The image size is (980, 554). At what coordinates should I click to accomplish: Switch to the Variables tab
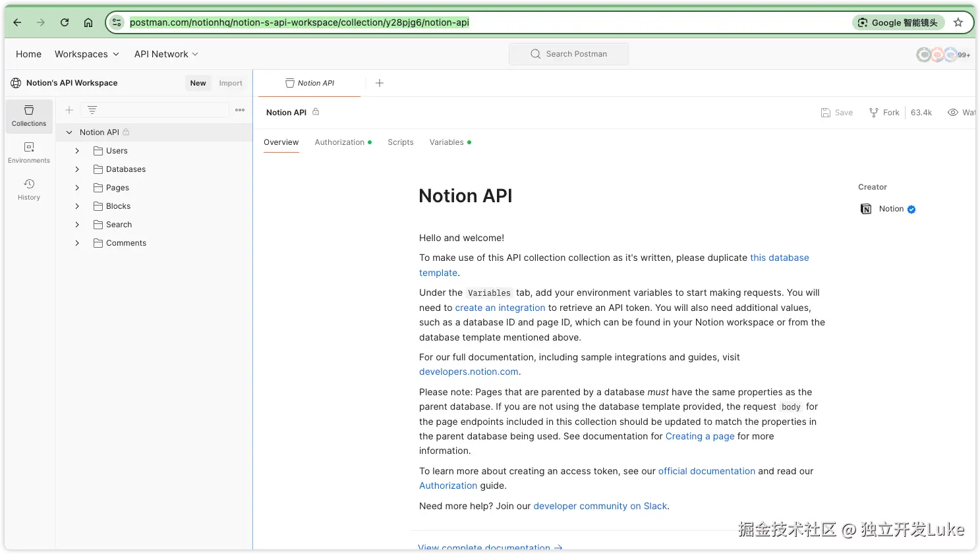[447, 142]
